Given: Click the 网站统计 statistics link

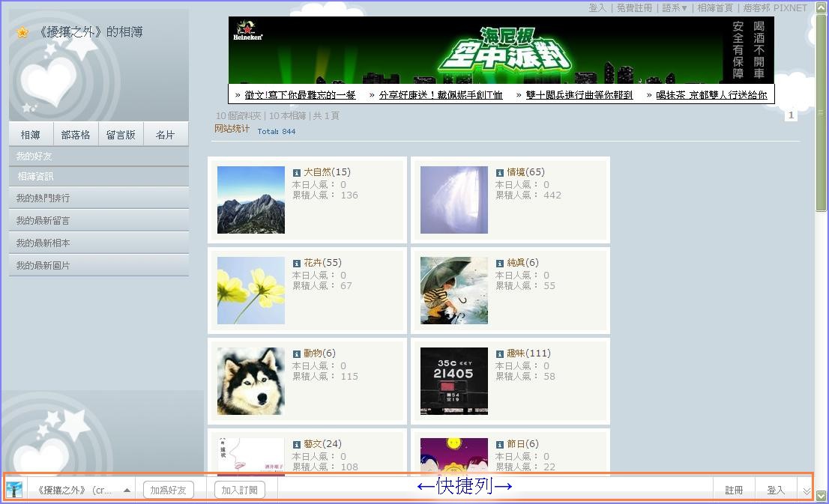Looking at the screenshot, I should coord(232,128).
